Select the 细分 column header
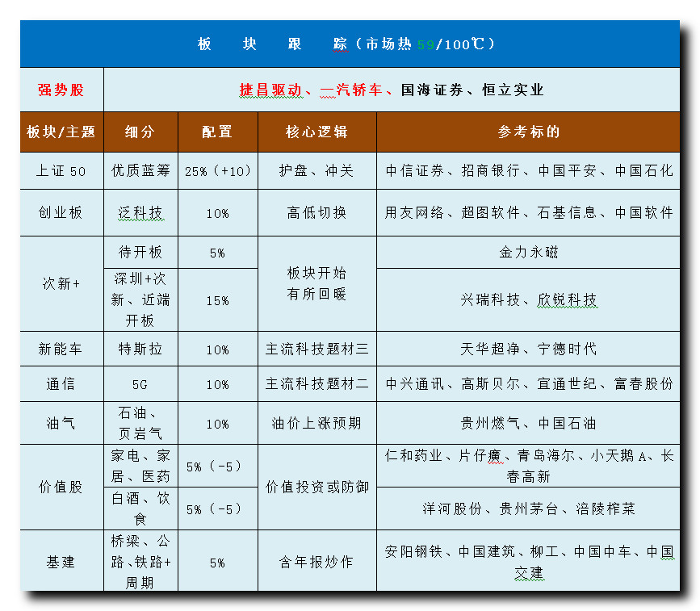700x611 pixels. click(140, 132)
